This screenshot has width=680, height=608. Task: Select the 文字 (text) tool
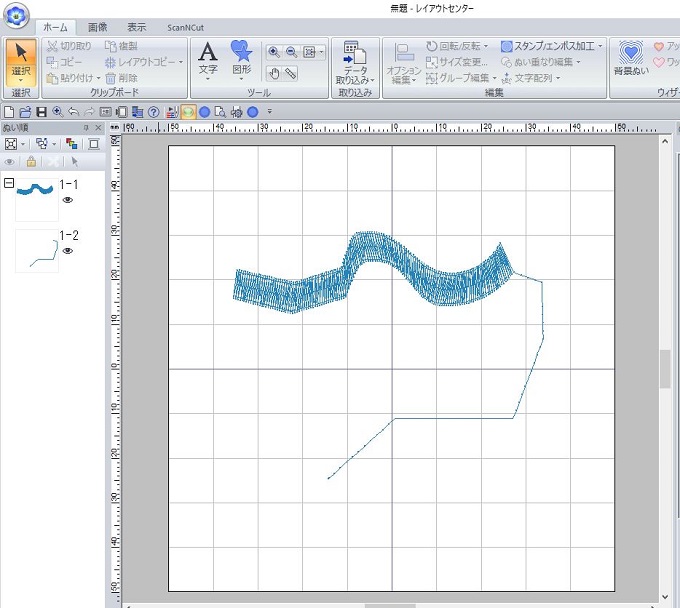(x=208, y=58)
